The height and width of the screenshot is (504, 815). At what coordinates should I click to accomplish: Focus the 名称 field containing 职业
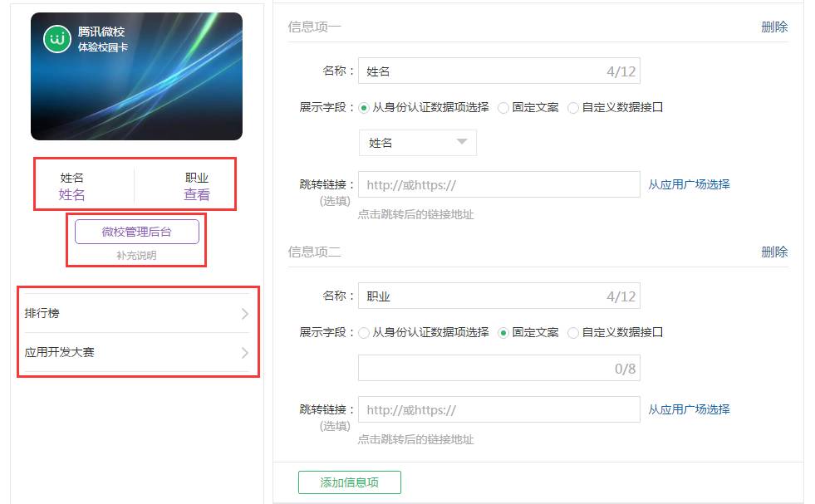coord(499,296)
